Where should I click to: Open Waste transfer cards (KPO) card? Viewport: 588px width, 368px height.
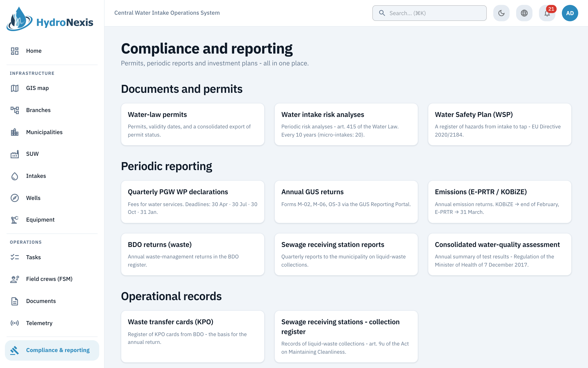click(x=193, y=337)
